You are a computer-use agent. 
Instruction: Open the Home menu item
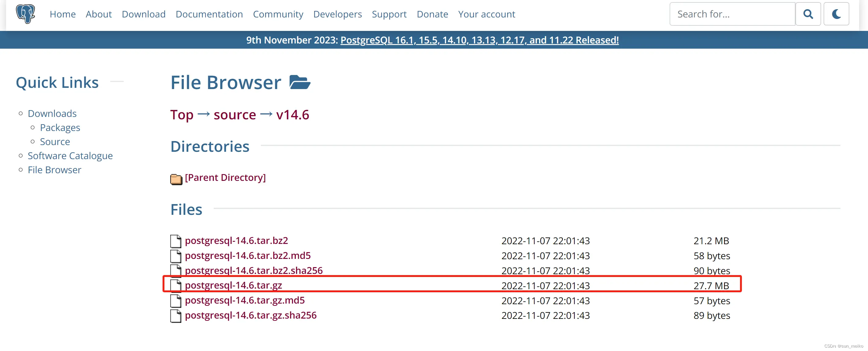pyautogui.click(x=62, y=14)
